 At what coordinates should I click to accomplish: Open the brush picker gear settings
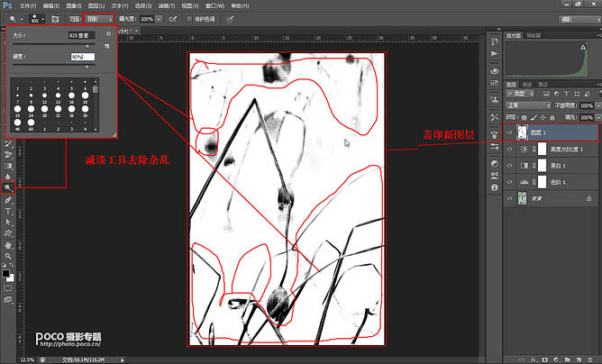click(109, 34)
